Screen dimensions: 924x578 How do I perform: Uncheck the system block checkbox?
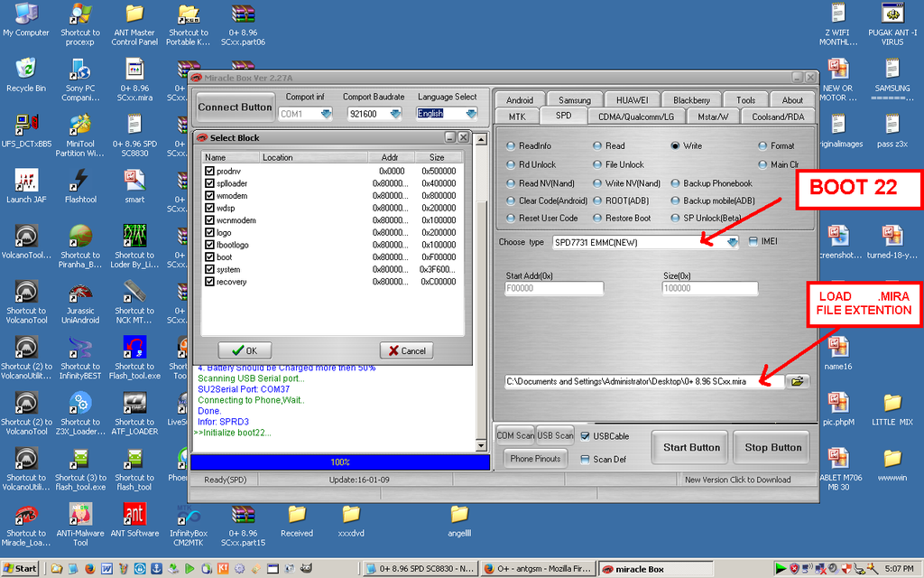click(209, 269)
